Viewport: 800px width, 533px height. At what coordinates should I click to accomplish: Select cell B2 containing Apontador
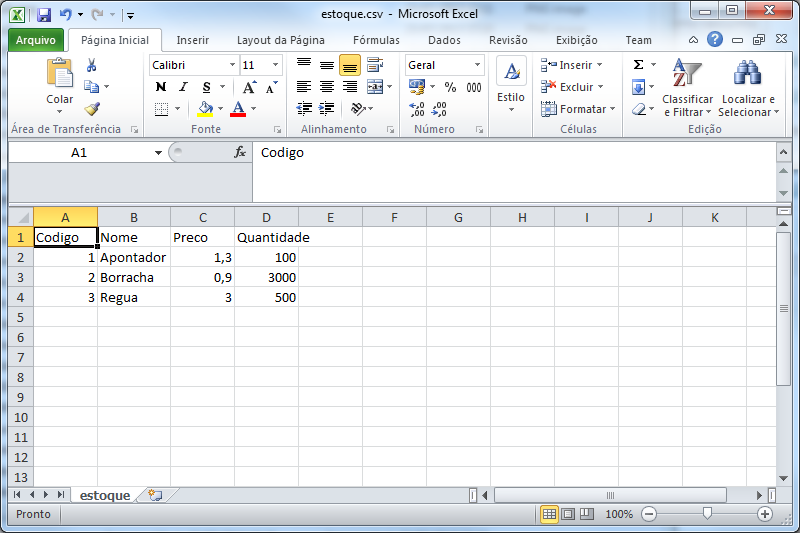click(133, 257)
